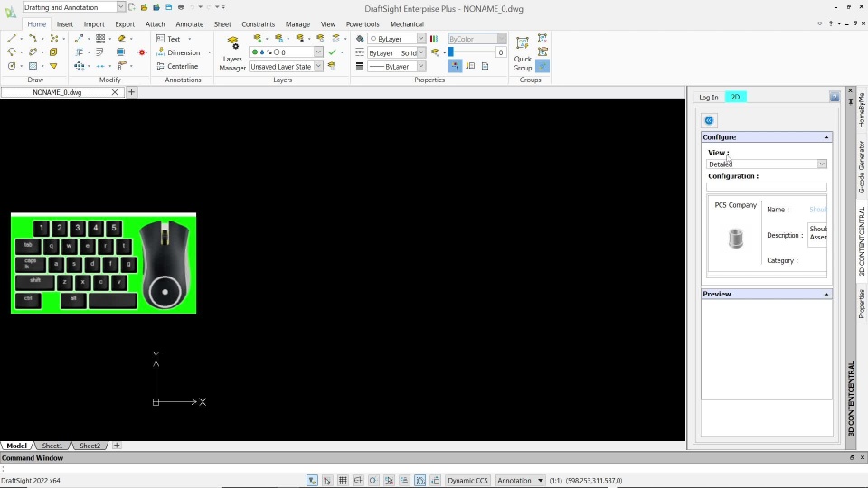This screenshot has height=488, width=868.
Task: Open the ByLayer Solid linestyle dropdown
Action: 420,52
